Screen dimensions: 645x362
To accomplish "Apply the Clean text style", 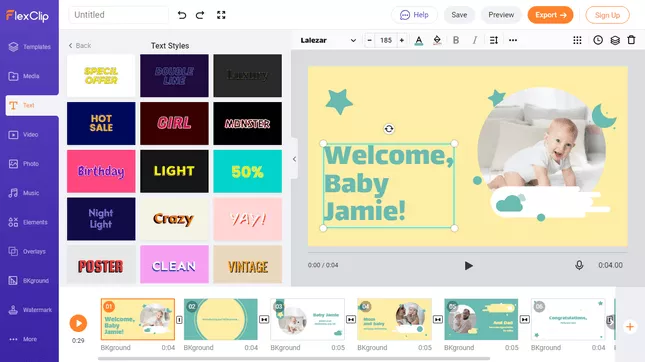I will [x=174, y=265].
